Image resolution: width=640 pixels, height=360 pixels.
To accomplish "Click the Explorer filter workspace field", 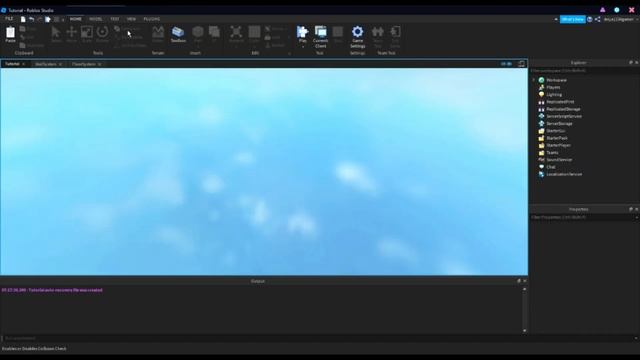I will click(x=584, y=71).
